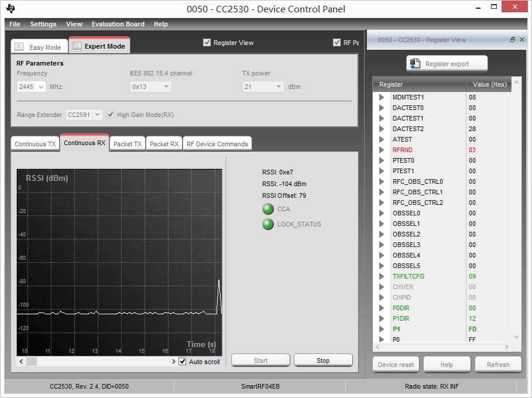The width and height of the screenshot is (532, 398).
Task: Toggle the RF Parameters checkbox
Action: pyautogui.click(x=337, y=42)
